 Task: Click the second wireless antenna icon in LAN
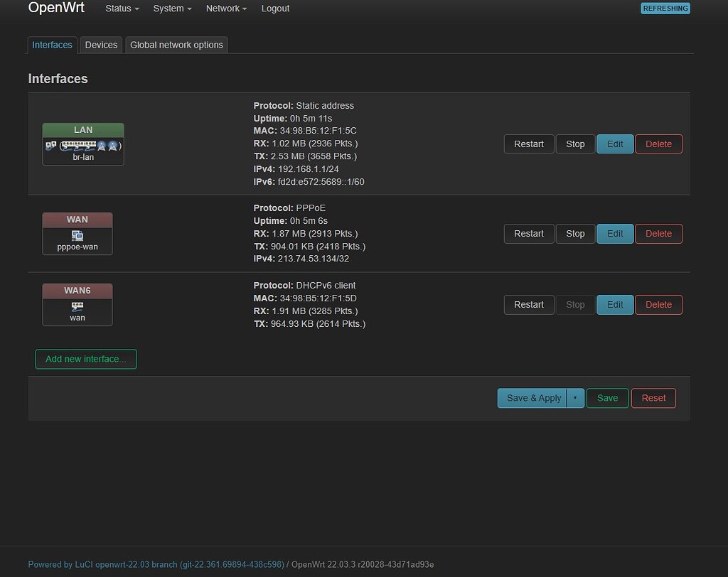(x=112, y=146)
